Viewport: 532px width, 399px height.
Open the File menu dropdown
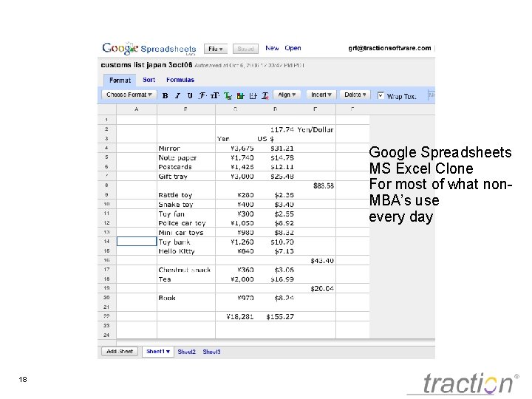click(216, 49)
